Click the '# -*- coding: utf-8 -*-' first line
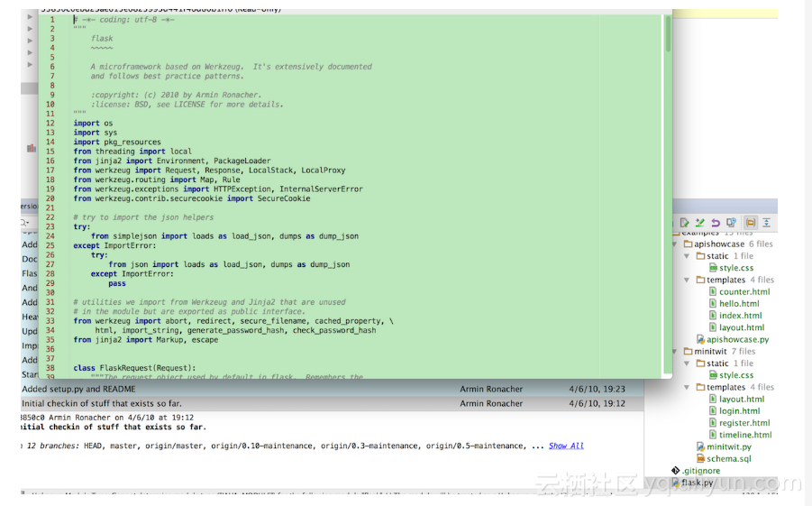Viewport: 812px width, 506px height. tap(123, 20)
